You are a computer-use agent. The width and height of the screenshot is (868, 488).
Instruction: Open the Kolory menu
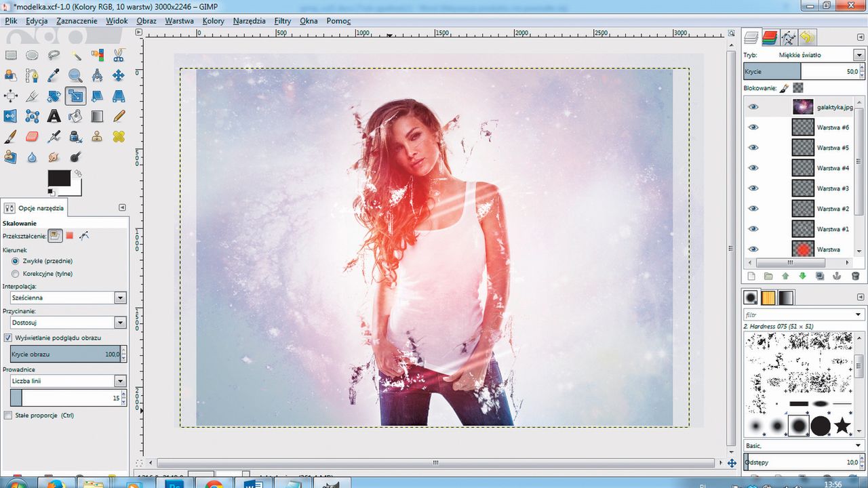pyautogui.click(x=213, y=21)
